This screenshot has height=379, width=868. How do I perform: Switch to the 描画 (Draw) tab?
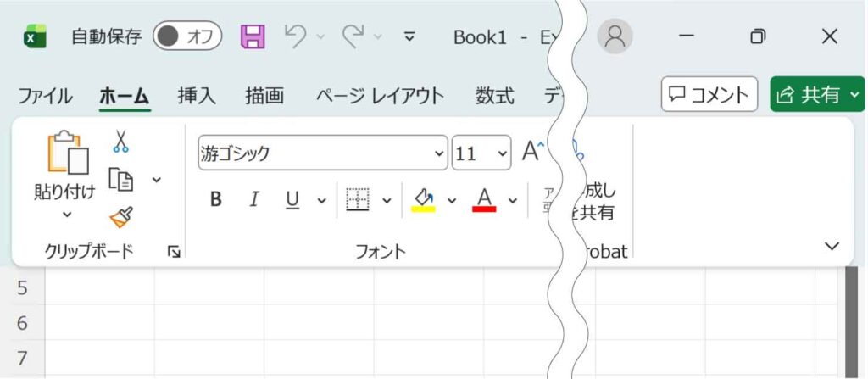[264, 96]
